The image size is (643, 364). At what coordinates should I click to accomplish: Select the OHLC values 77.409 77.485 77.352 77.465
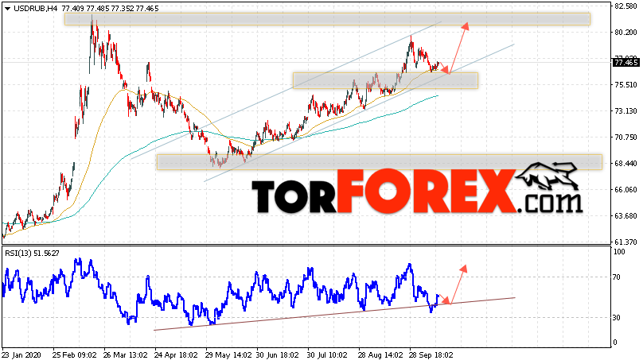110,9
